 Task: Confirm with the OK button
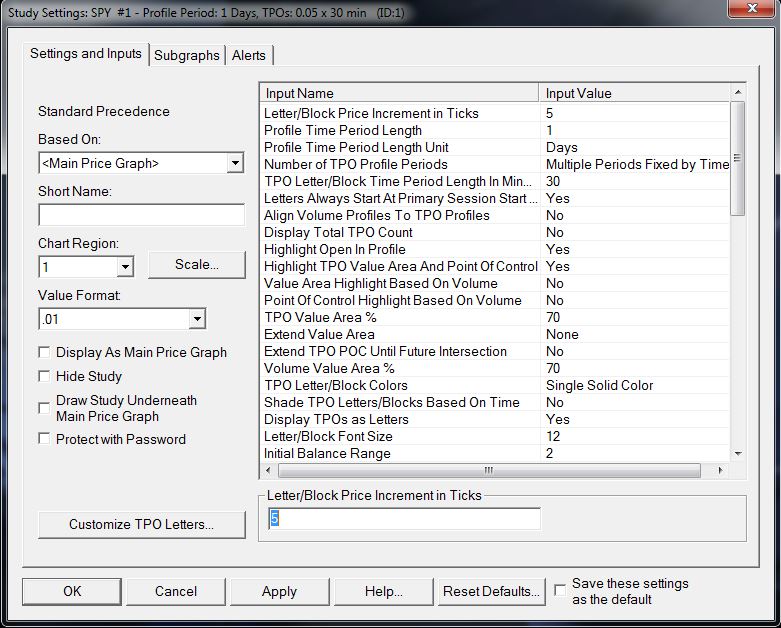[72, 591]
